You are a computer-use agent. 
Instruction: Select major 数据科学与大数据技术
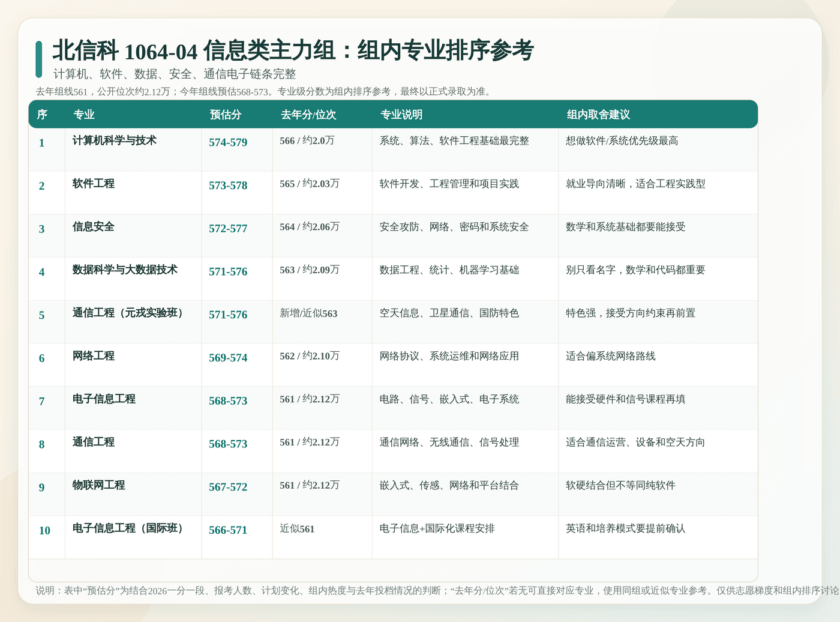125,270
